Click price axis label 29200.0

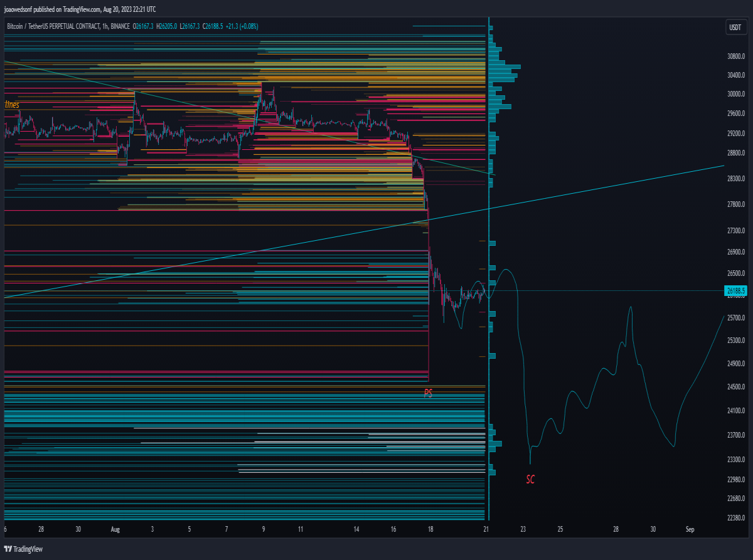735,134
